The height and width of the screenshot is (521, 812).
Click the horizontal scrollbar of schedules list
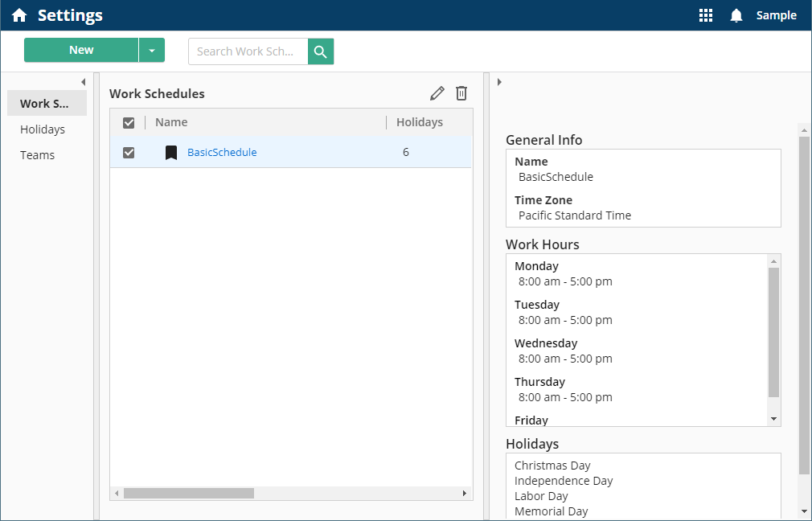pos(188,493)
